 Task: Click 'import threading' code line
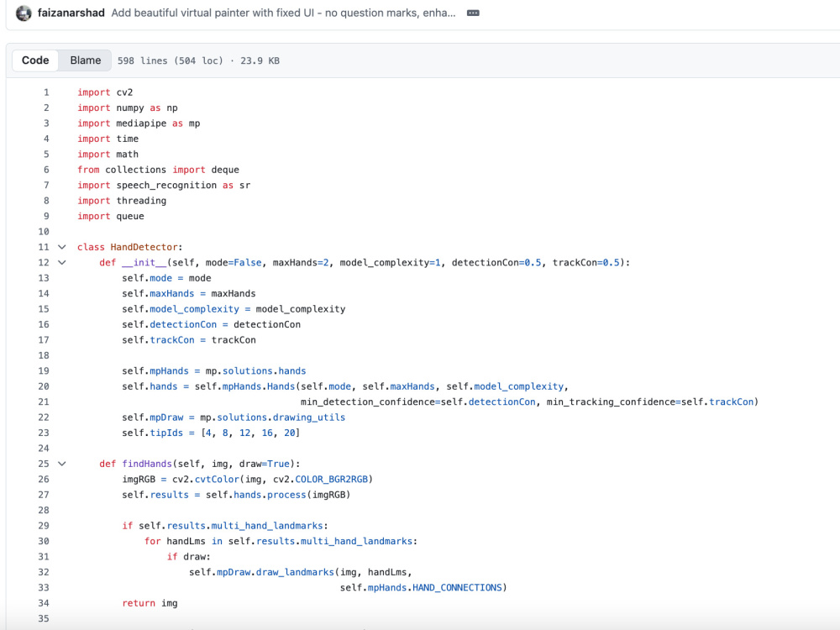click(122, 201)
